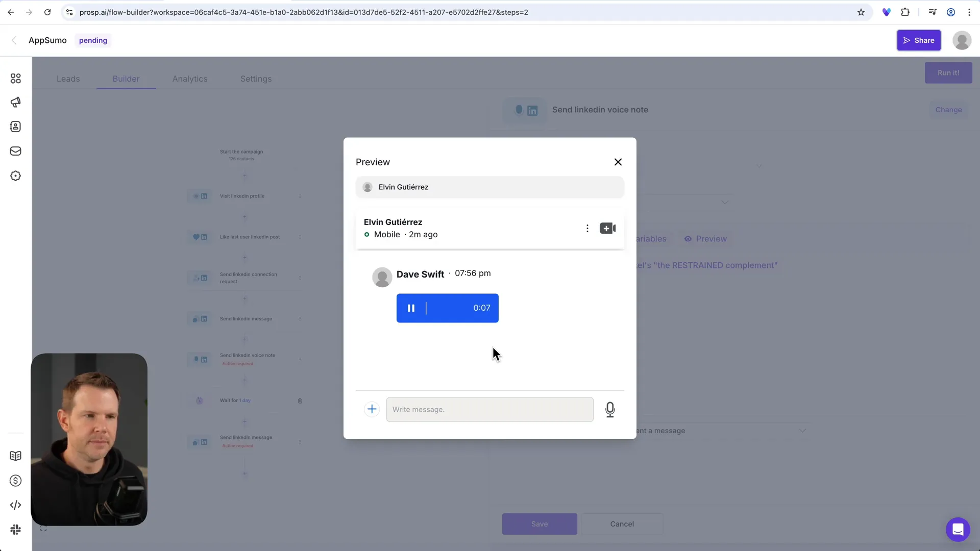This screenshot has height=551, width=980.
Task: Open campaigns megaphone icon in sidebar
Action: tap(16, 103)
